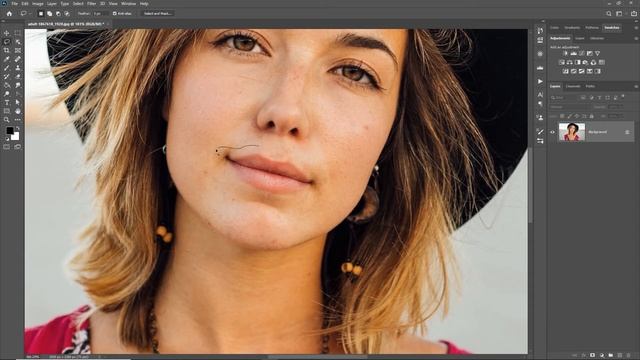Select the Eraser tool
This screenshot has height=360, width=640.
point(18,76)
